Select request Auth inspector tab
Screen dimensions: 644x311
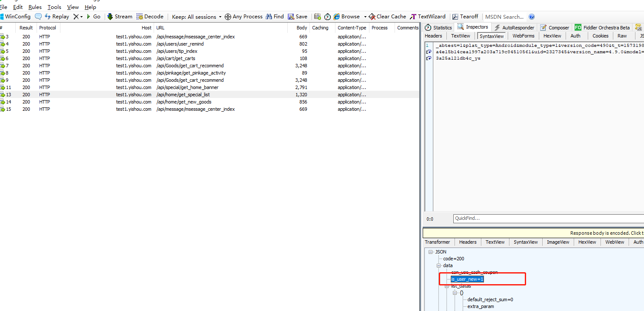(575, 36)
